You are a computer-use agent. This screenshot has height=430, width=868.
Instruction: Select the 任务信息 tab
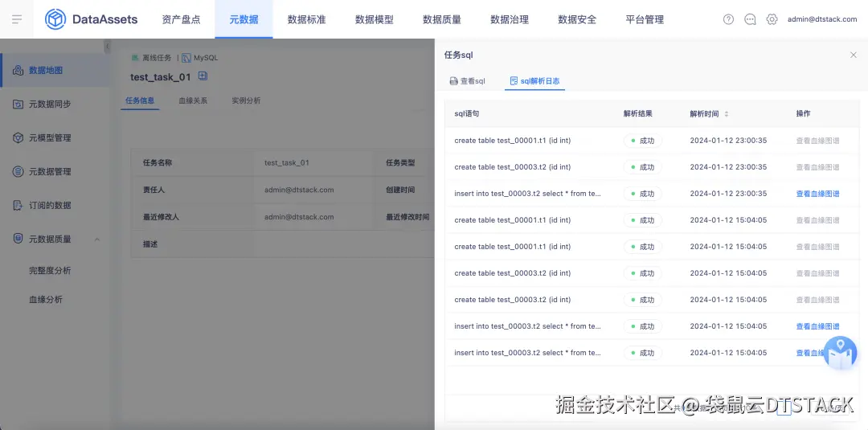point(140,100)
